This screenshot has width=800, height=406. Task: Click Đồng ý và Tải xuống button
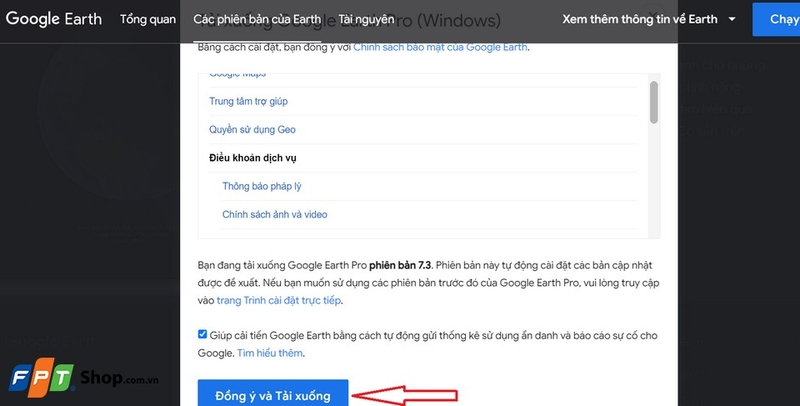click(x=273, y=394)
